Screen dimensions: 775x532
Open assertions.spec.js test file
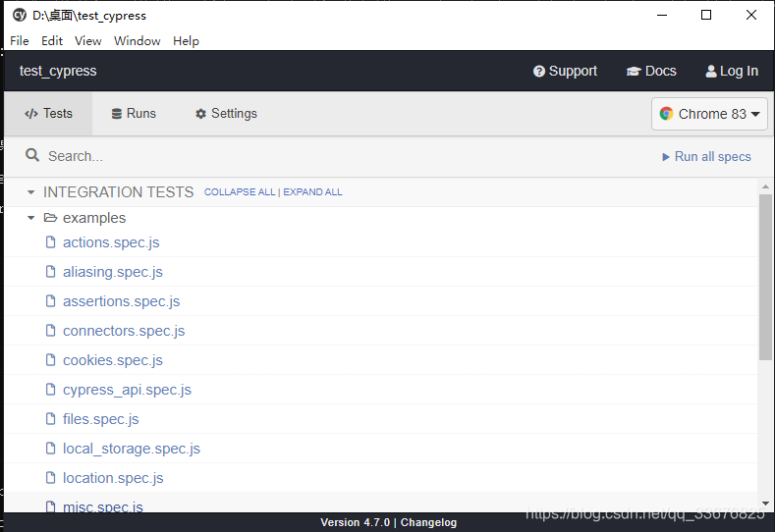click(x=121, y=301)
